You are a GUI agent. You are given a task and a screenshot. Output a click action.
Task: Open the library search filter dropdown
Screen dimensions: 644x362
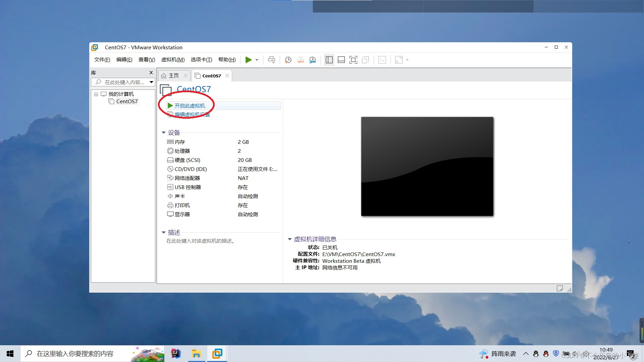coord(151,82)
